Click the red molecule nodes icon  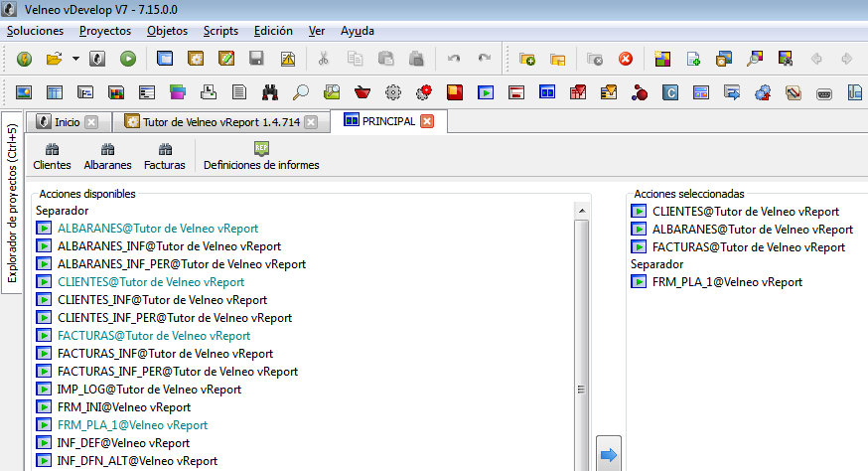(640, 92)
